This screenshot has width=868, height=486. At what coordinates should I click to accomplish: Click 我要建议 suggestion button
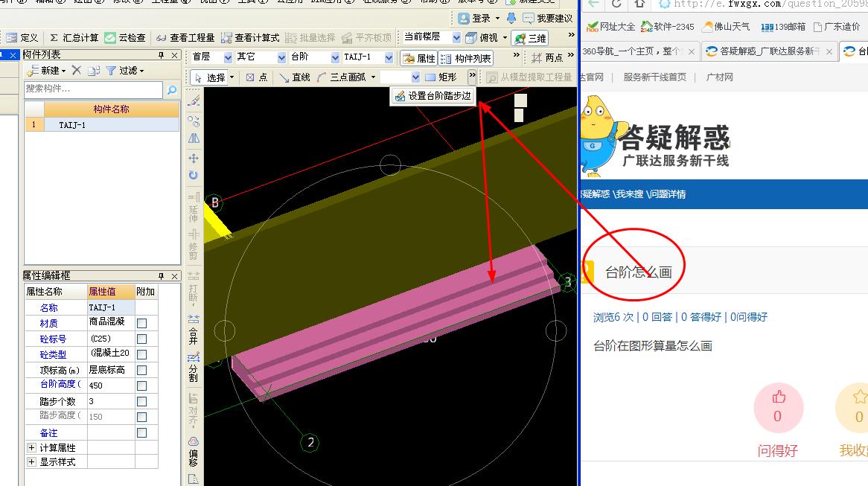(x=548, y=19)
